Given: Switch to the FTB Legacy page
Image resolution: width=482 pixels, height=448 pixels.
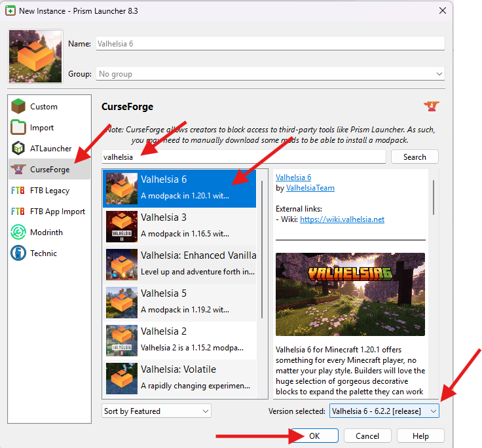Looking at the screenshot, I should [x=49, y=191].
